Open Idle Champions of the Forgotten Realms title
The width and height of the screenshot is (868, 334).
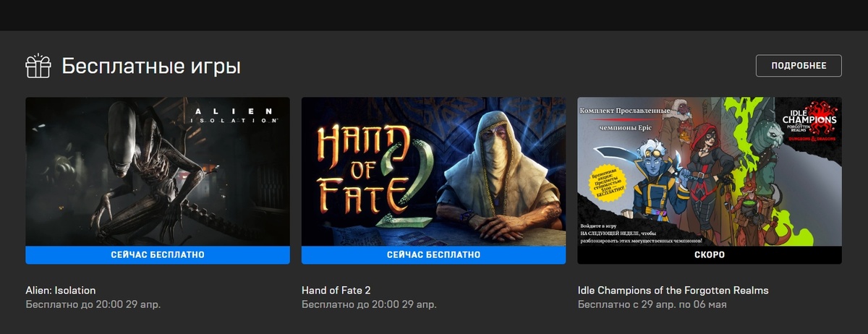point(673,290)
